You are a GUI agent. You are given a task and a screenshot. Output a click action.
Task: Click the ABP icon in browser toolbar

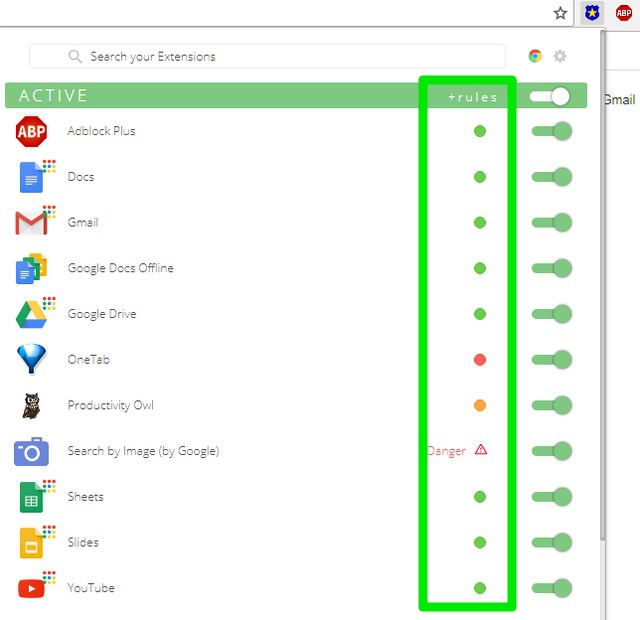[624, 13]
